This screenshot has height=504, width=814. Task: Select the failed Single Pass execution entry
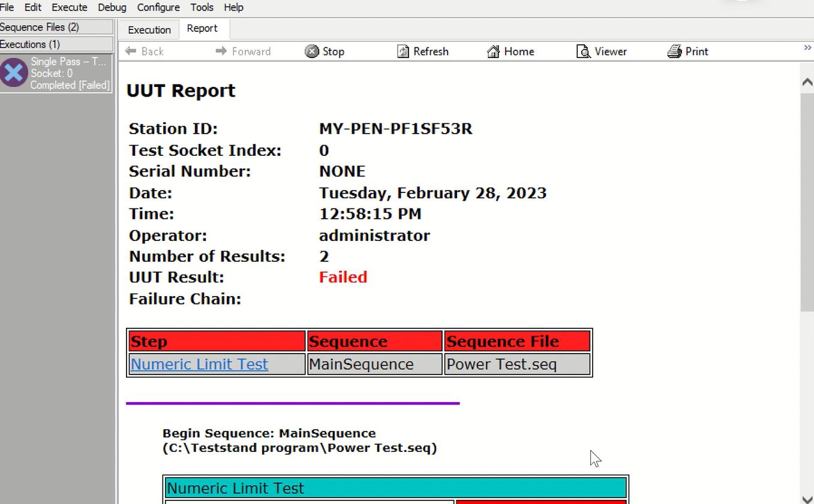click(56, 73)
